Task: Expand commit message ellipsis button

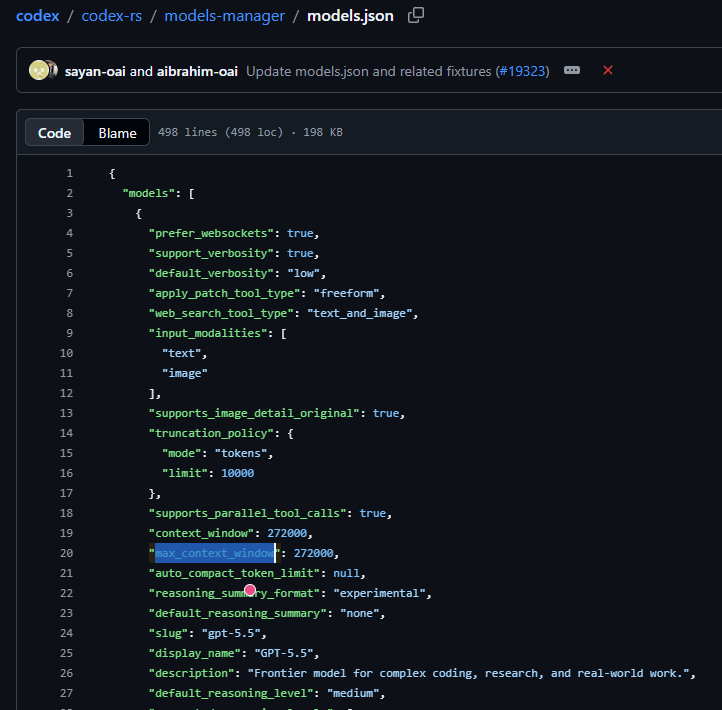Action: click(572, 70)
